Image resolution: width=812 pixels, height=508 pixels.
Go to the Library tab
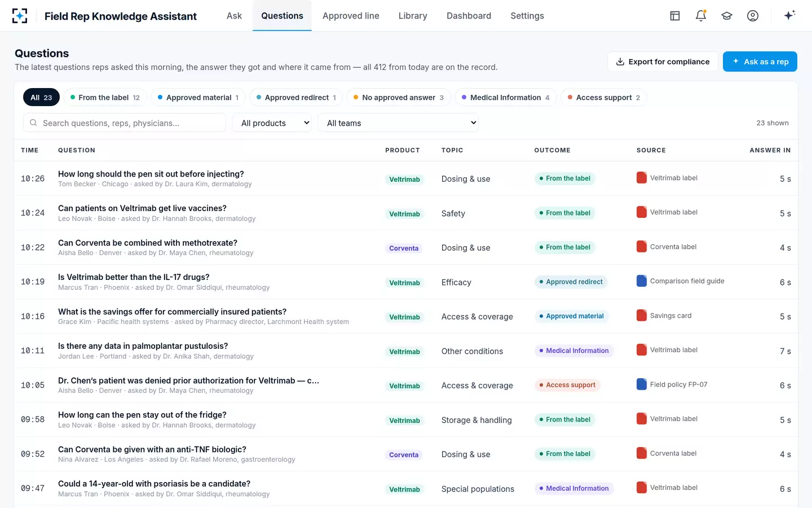pyautogui.click(x=413, y=16)
